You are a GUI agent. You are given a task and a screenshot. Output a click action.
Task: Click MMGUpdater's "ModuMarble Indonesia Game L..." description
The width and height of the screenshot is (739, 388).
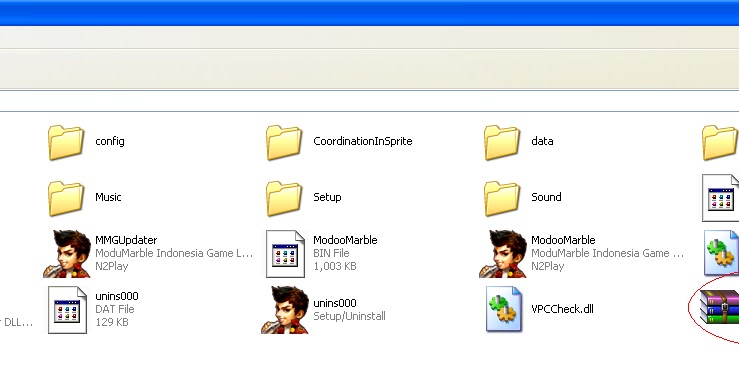pyautogui.click(x=174, y=253)
